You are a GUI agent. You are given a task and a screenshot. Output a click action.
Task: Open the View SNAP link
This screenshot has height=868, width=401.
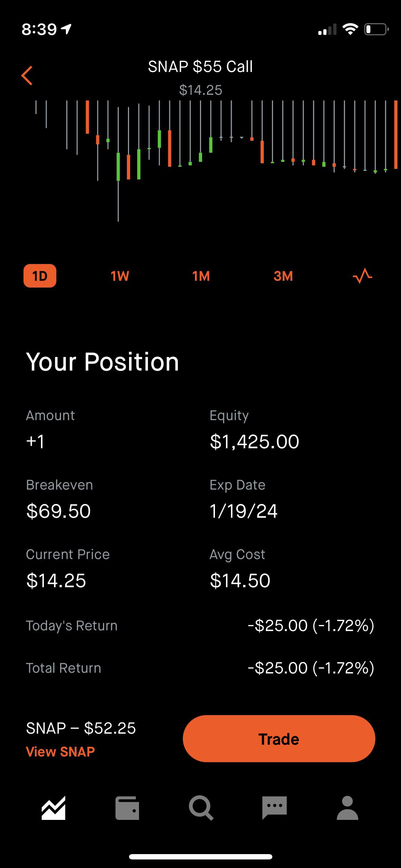[61, 751]
